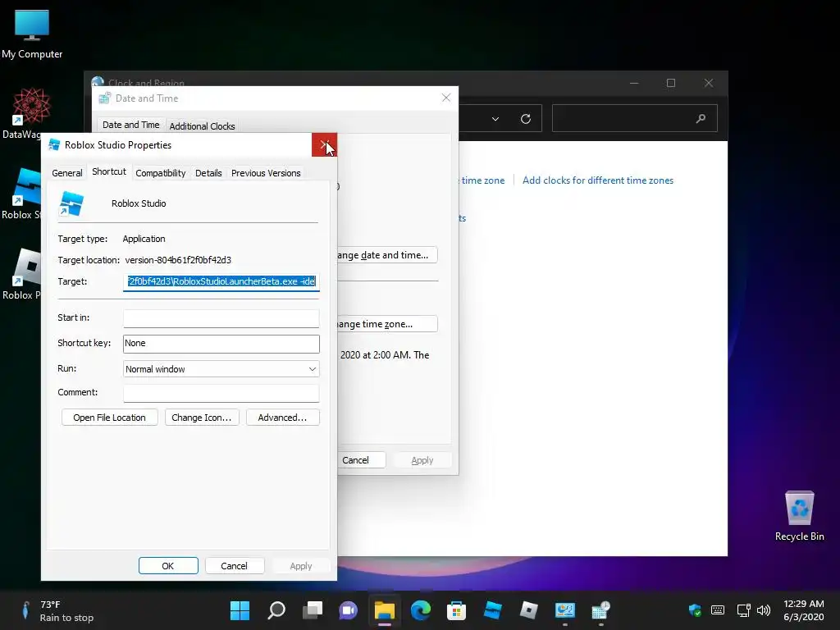The width and height of the screenshot is (840, 630).
Task: Open the Run dropdown showing Normal window
Action: (221, 369)
